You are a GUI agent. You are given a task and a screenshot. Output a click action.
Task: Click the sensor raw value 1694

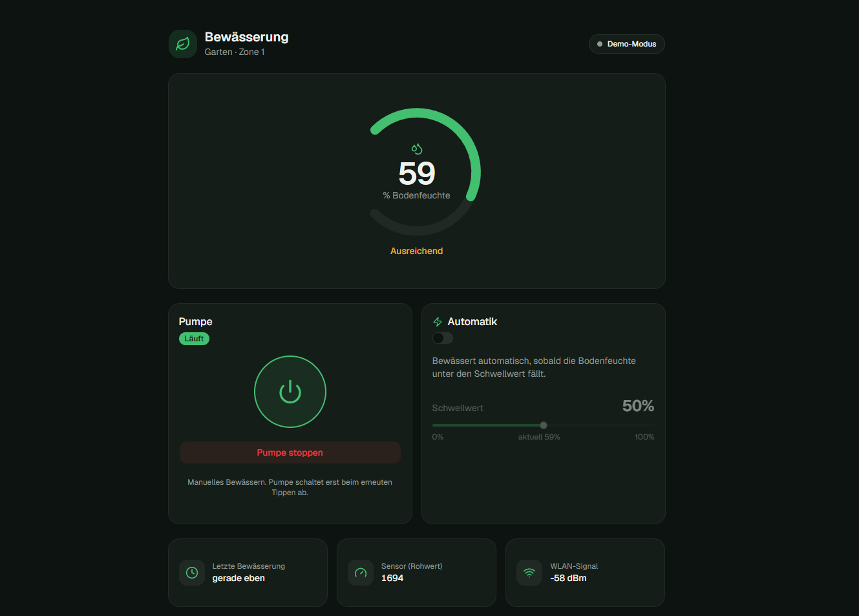click(392, 579)
